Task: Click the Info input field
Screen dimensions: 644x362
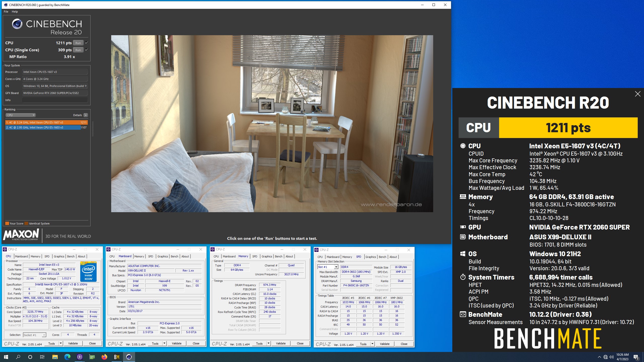Action: point(55,100)
